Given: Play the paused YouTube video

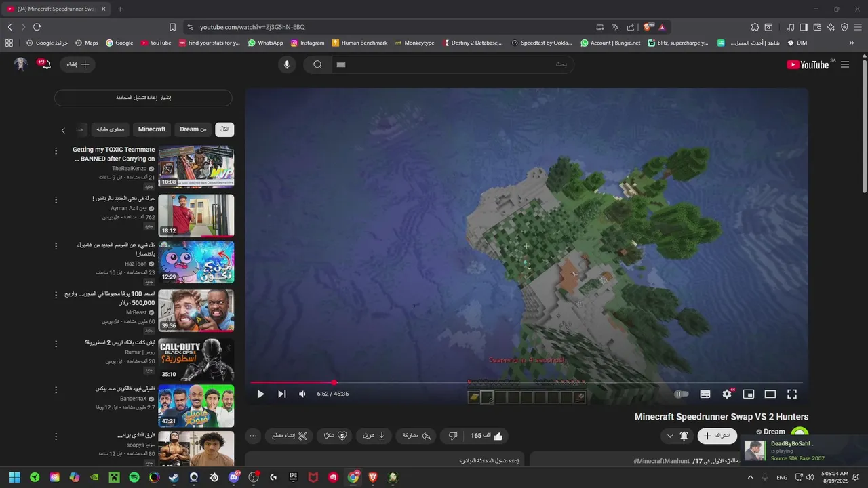Looking at the screenshot, I should [260, 394].
